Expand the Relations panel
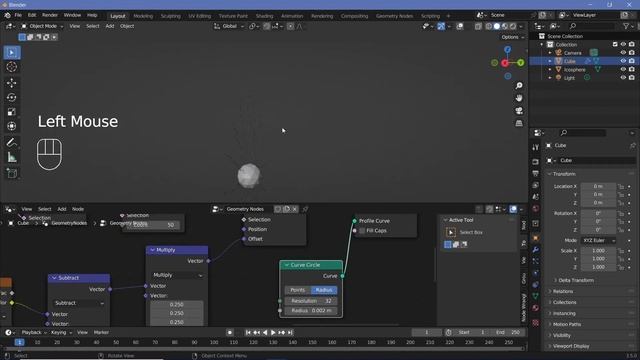The image size is (640, 360). tap(563, 291)
